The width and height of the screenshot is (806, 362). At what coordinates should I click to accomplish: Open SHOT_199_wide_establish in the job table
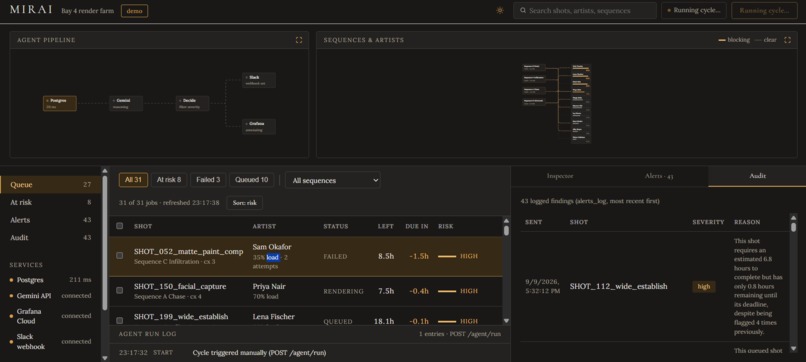click(x=181, y=317)
